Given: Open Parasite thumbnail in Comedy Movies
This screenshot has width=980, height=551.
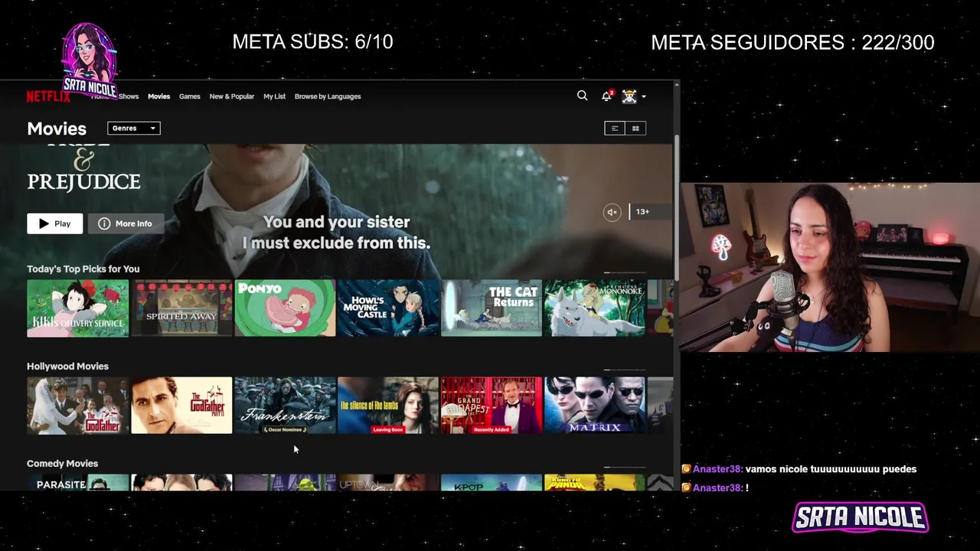Looking at the screenshot, I should pos(78,483).
